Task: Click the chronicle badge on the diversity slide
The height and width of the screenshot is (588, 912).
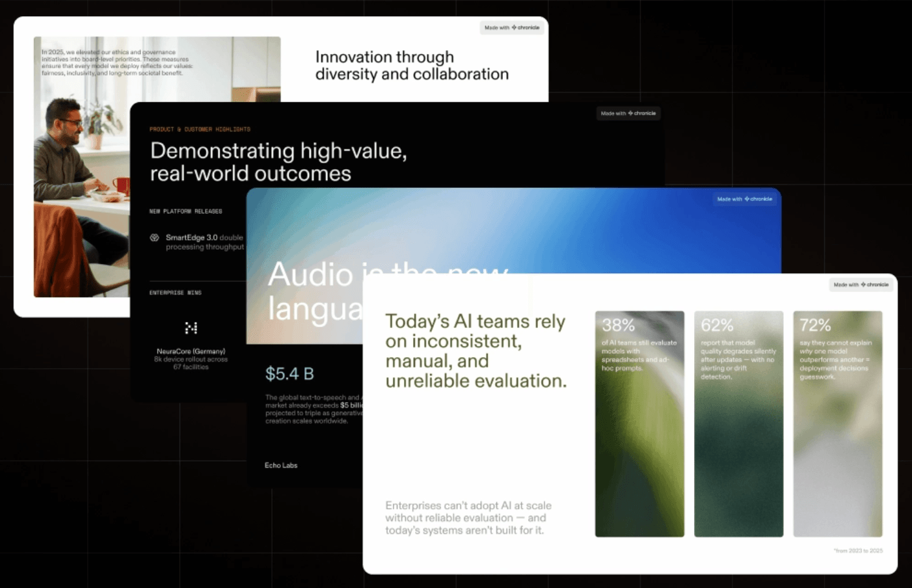Action: click(x=512, y=28)
